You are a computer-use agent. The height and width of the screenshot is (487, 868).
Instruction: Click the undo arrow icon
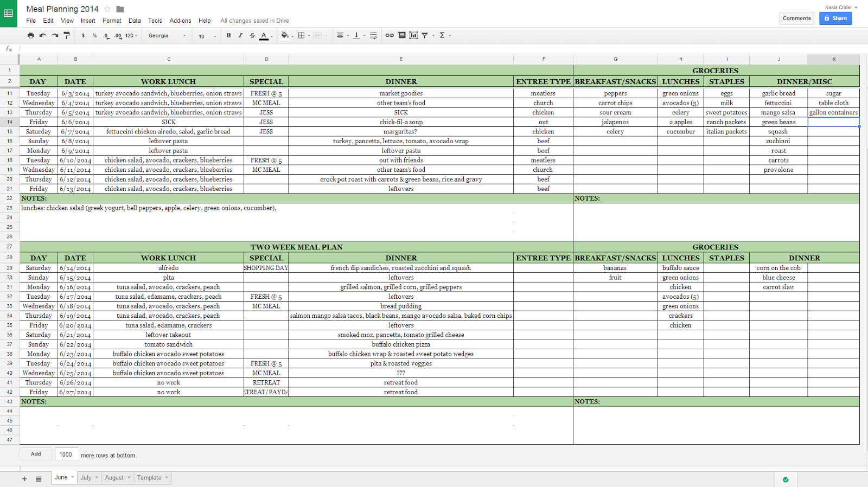coord(43,35)
